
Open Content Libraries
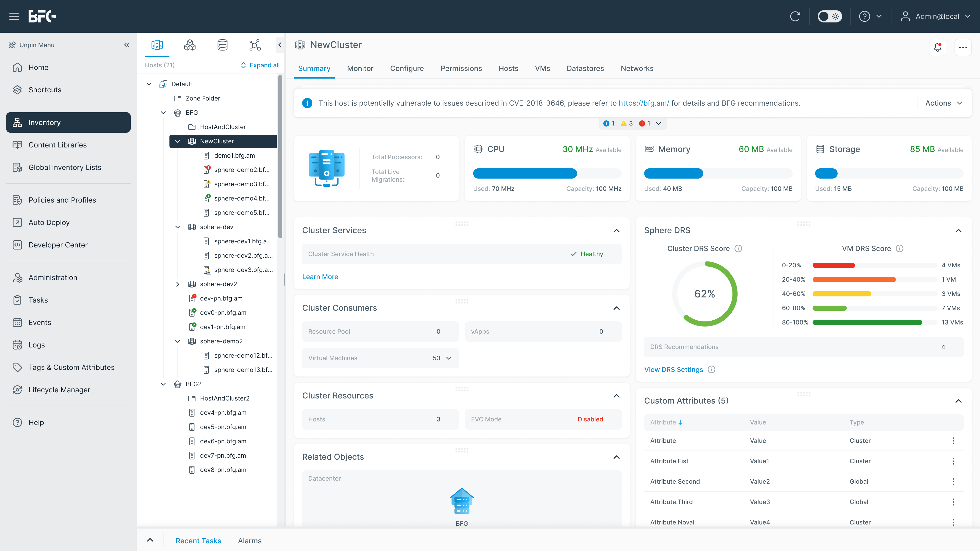(x=68, y=145)
